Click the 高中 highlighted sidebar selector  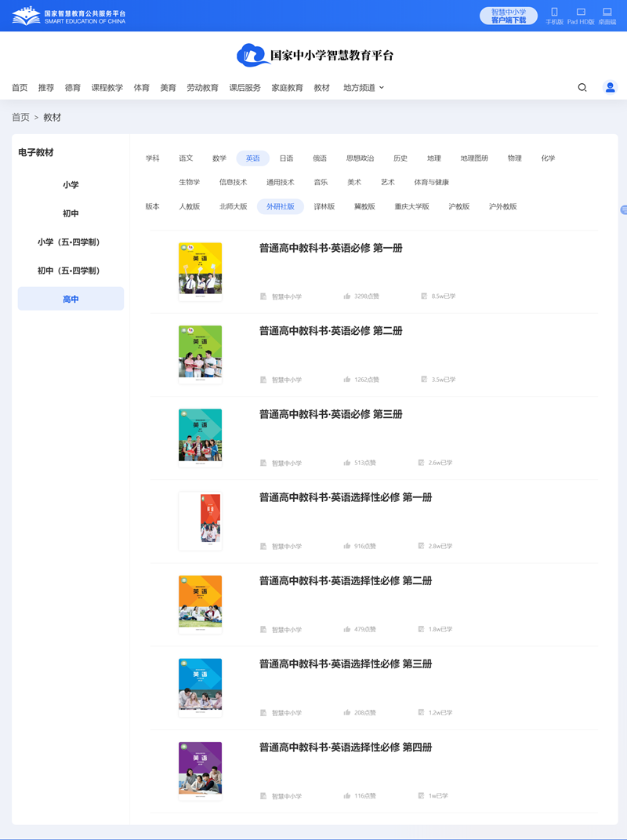[x=70, y=298]
